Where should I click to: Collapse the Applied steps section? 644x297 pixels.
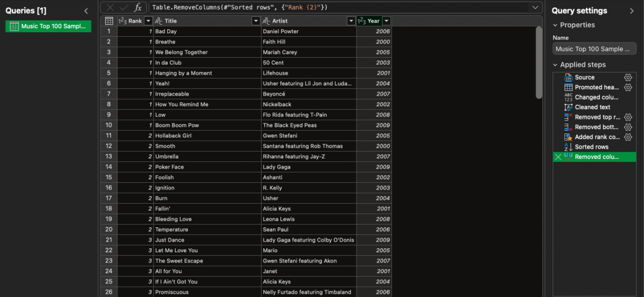[x=555, y=65]
